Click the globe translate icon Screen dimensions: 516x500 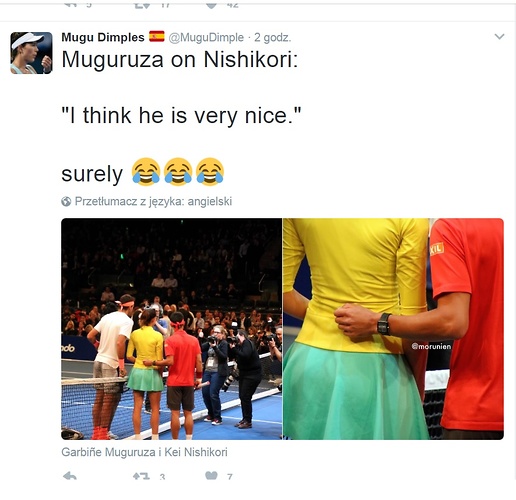point(66,201)
